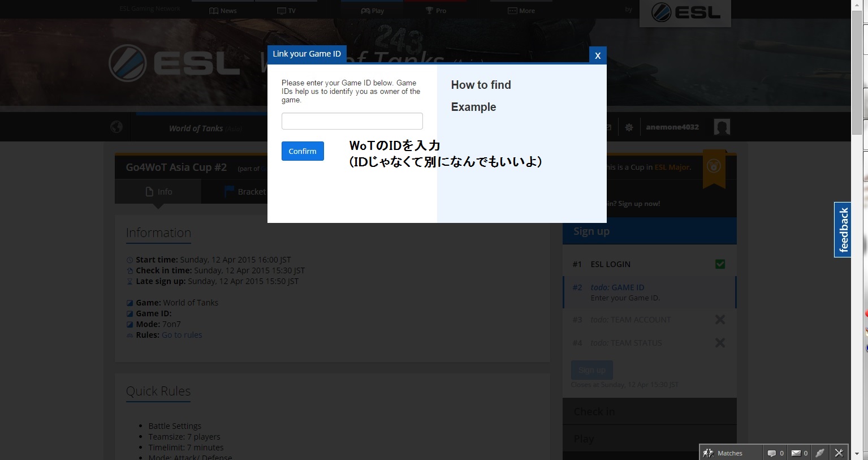Click the Game ID text input field

352,121
